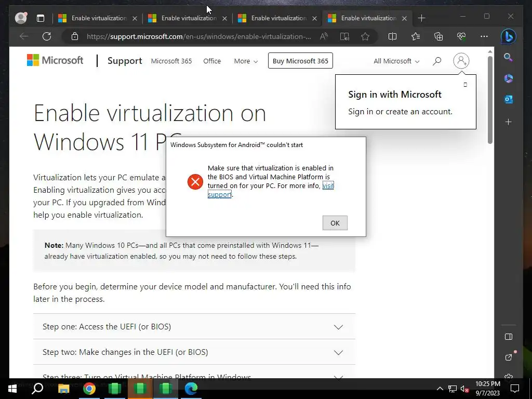Toggle split screen icon in toolbar

[392, 36]
